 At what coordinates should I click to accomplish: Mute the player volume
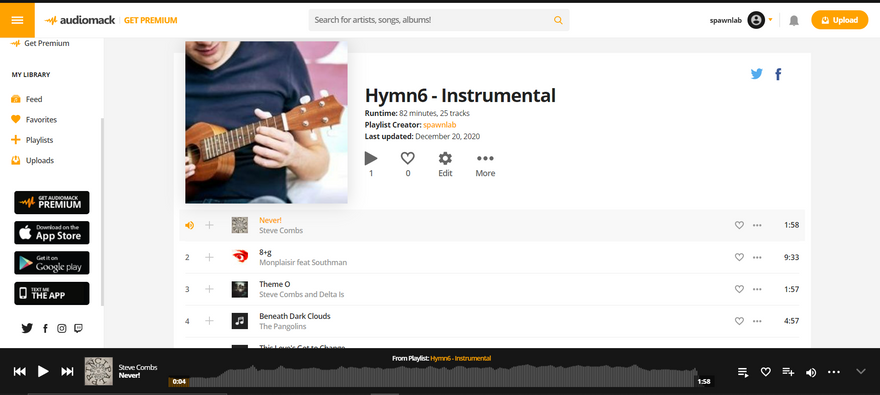pyautogui.click(x=811, y=372)
